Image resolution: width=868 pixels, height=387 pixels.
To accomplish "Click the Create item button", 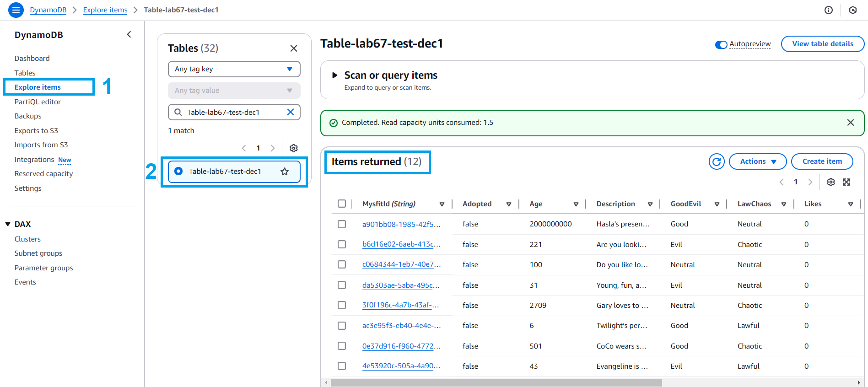I will 822,161.
